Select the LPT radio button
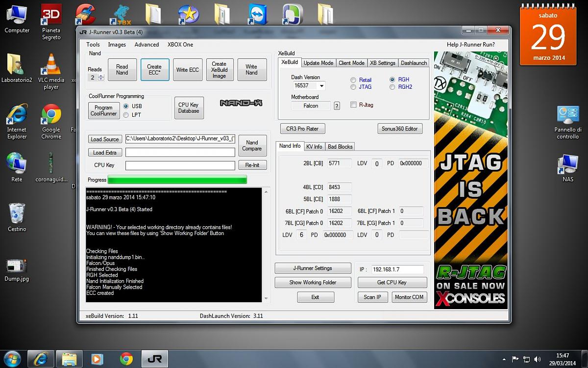This screenshot has width=588, height=368. point(126,115)
